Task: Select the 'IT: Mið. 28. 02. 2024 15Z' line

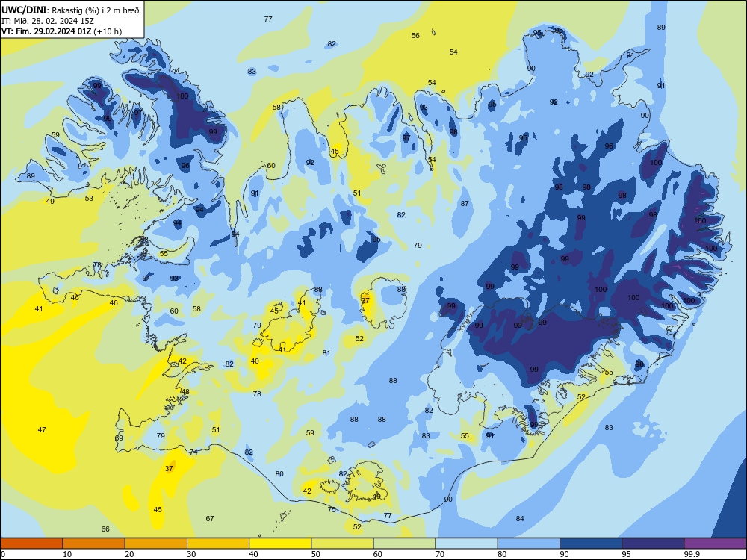Action: (x=48, y=21)
